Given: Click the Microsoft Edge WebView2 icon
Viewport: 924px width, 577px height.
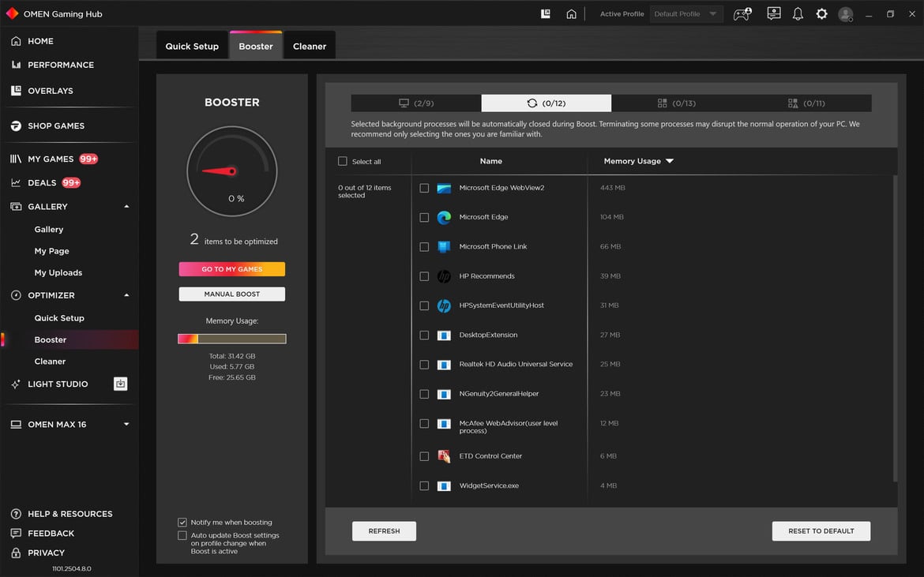Looking at the screenshot, I should [x=444, y=188].
